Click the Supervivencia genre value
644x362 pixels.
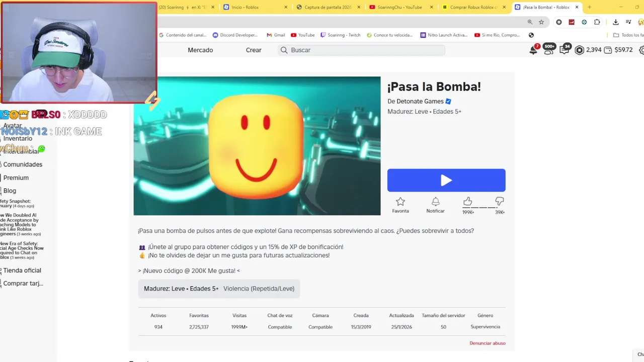point(485,327)
